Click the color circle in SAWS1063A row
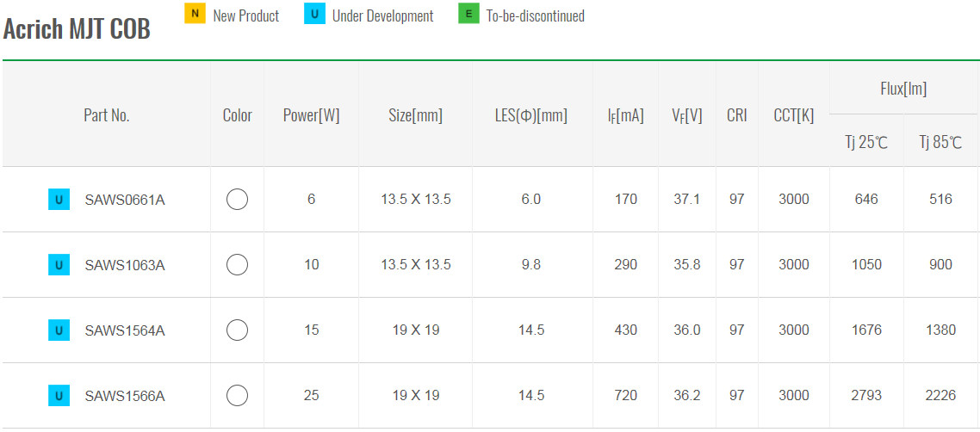Screen dimensions: 980x432 click(x=237, y=265)
